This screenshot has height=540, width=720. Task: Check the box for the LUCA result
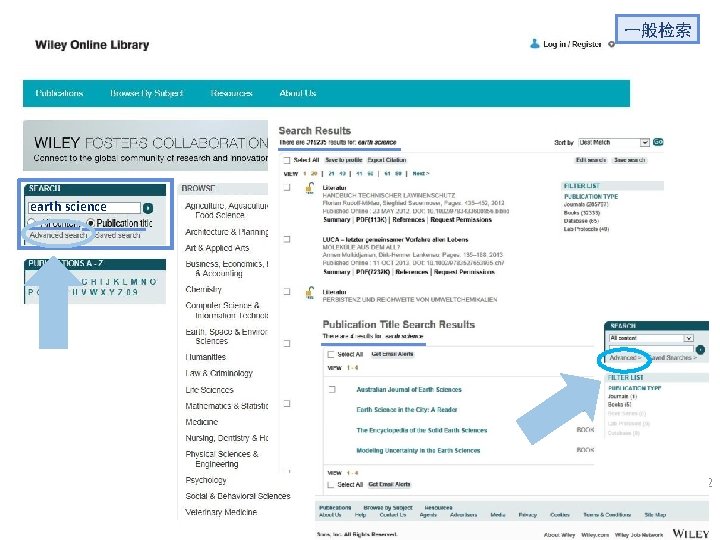coord(287,239)
